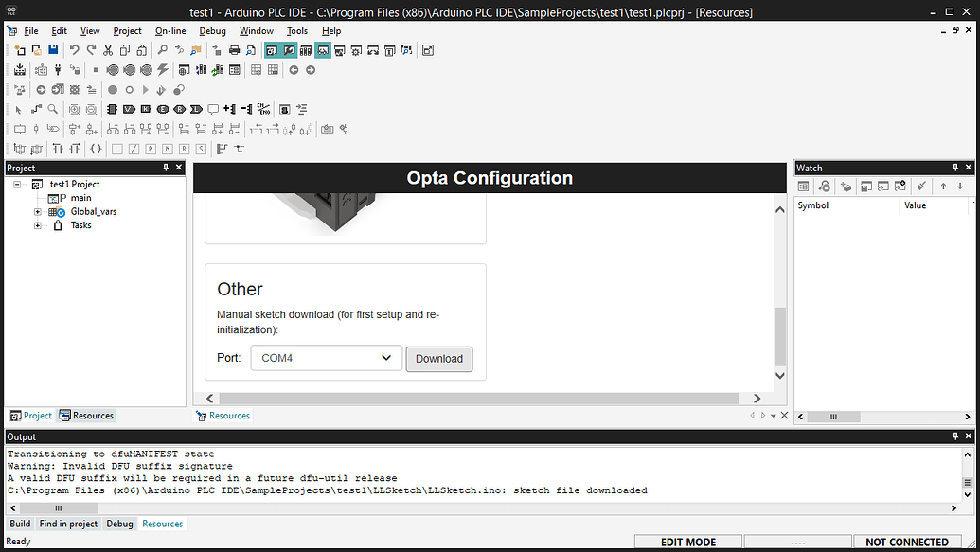980x552 pixels.
Task: Open the Debug menu
Action: click(212, 30)
